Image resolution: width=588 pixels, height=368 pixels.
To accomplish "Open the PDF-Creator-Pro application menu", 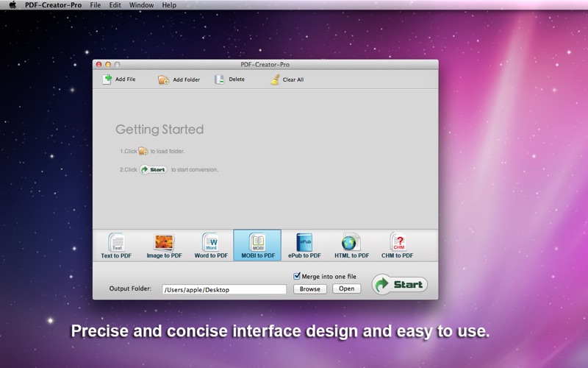I will (53, 5).
